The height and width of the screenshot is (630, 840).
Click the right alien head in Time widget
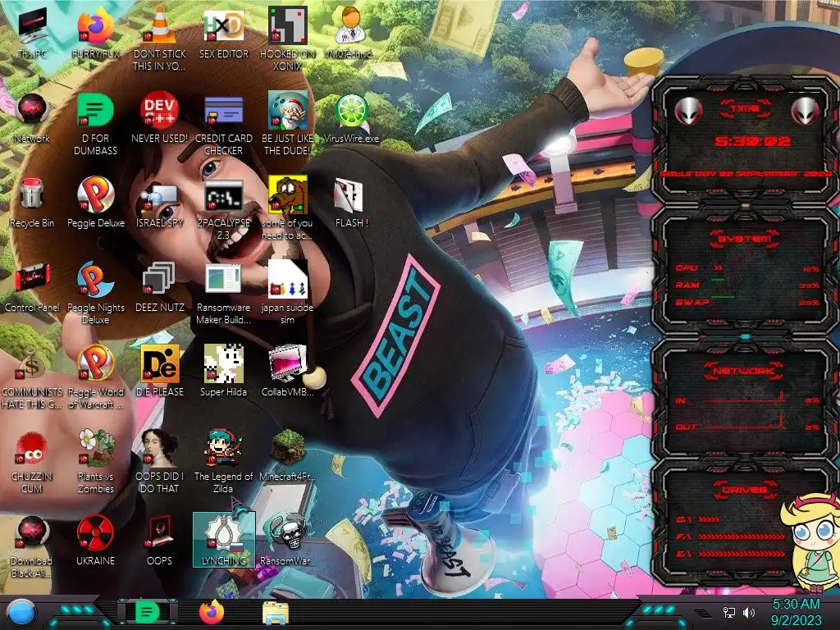click(805, 112)
